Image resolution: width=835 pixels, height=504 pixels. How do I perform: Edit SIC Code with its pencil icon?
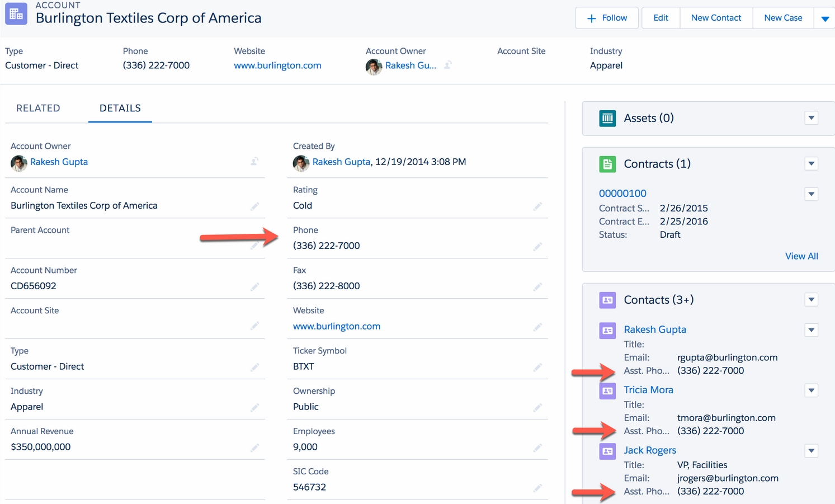(x=537, y=488)
